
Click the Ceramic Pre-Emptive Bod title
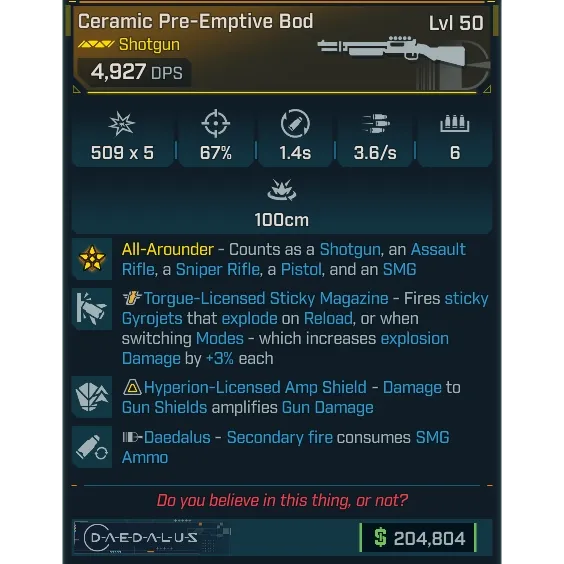click(195, 22)
